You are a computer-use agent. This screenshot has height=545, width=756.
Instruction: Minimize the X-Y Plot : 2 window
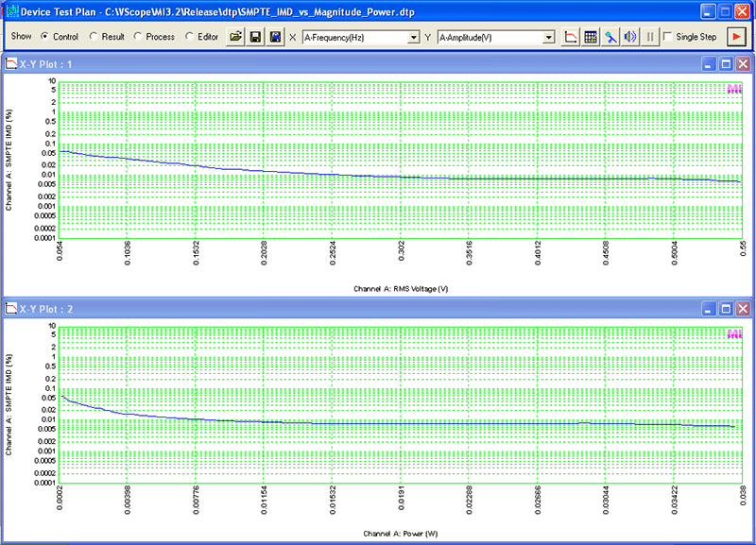(708, 309)
